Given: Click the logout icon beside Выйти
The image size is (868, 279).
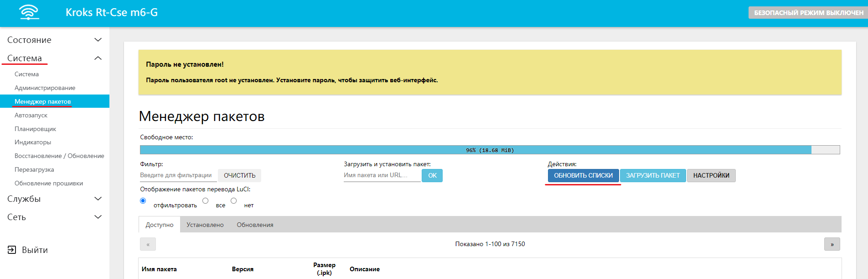Looking at the screenshot, I should pos(12,250).
